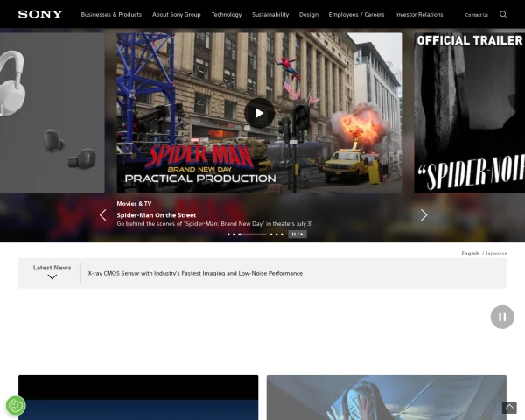This screenshot has width=525, height=420.
Task: Advance to next carousel slide arrow
Action: point(423,215)
